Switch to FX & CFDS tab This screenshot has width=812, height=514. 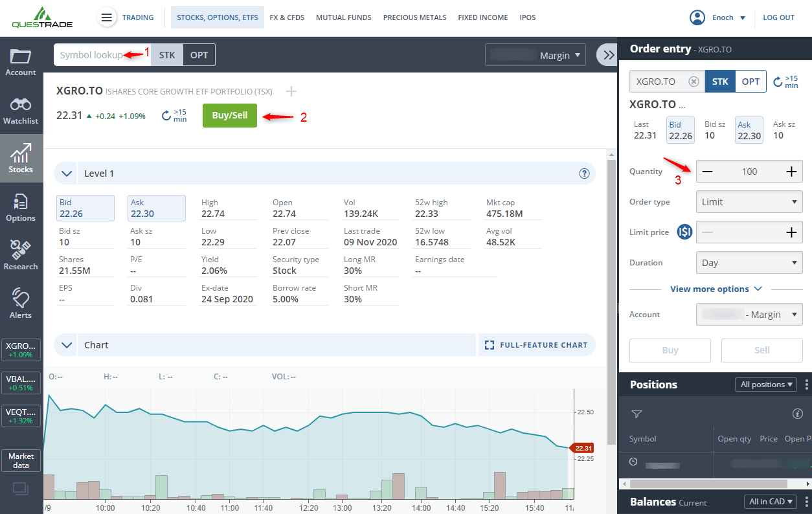tap(287, 17)
